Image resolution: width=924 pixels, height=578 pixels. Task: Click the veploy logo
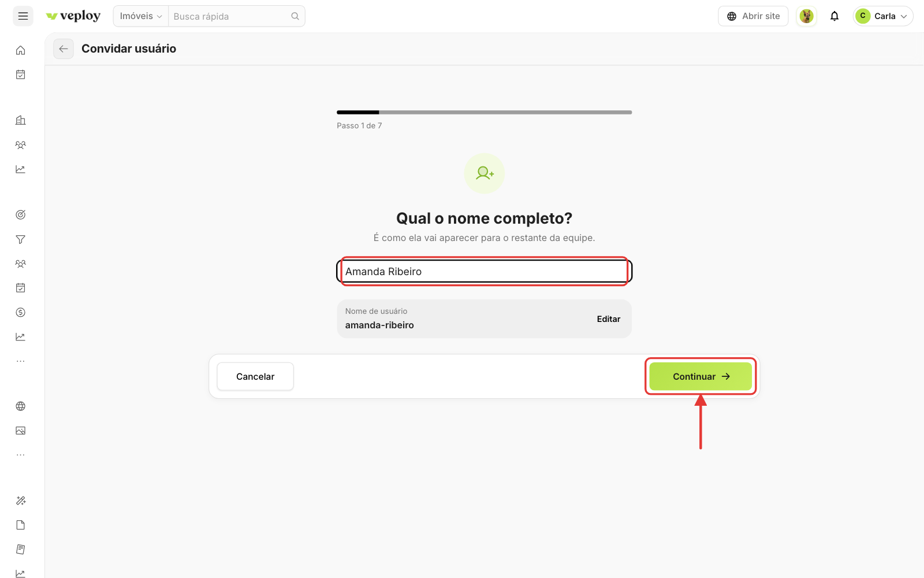tap(73, 16)
